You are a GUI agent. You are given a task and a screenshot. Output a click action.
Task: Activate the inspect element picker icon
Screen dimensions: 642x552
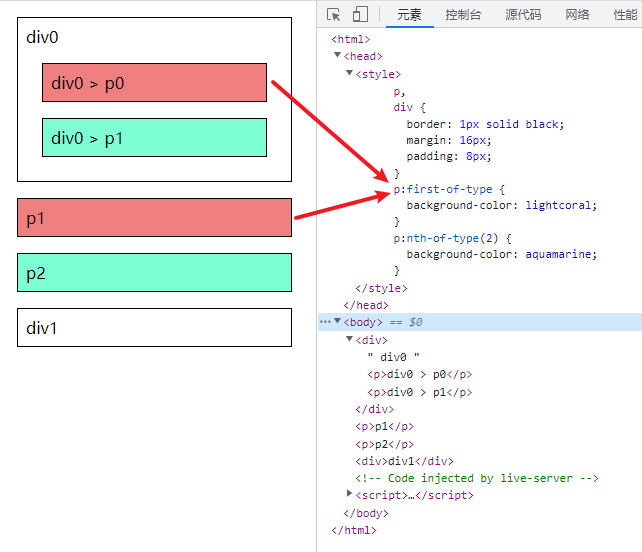(334, 15)
